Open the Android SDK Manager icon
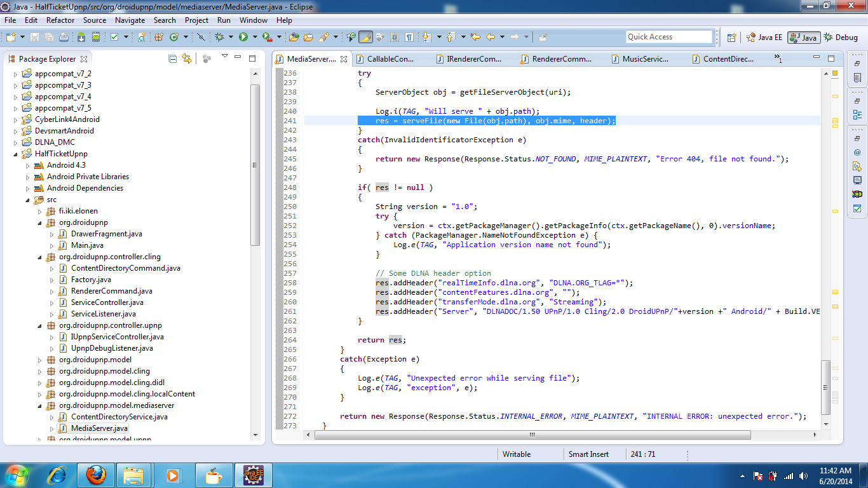The height and width of the screenshot is (488, 868). point(80,37)
